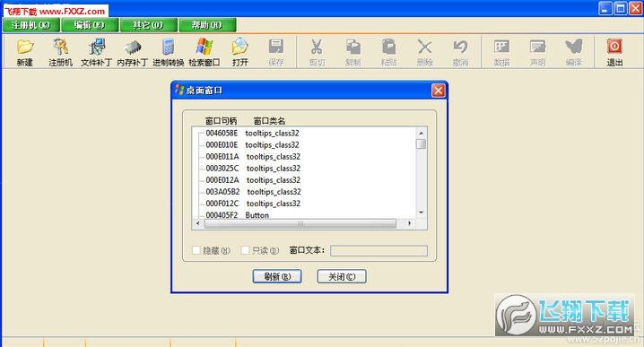Select row 0046058E tooltips_class32
Image resolution: width=644 pixels, height=347 pixels.
point(252,133)
